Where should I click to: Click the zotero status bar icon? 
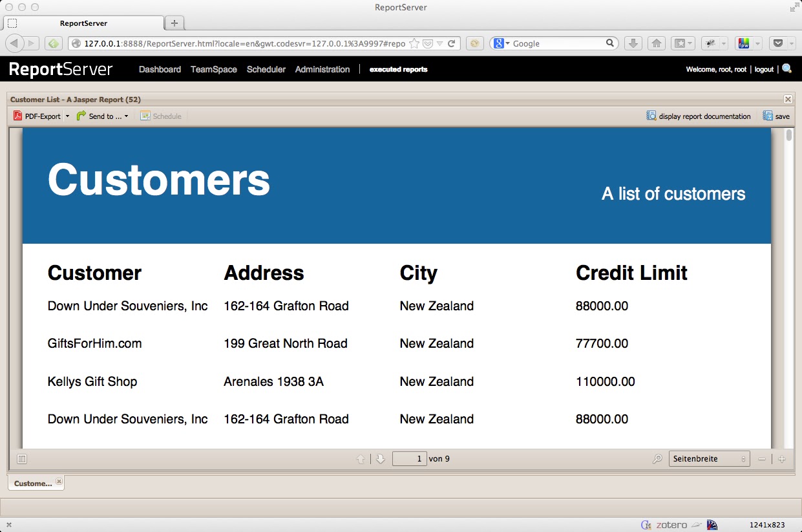(x=673, y=525)
